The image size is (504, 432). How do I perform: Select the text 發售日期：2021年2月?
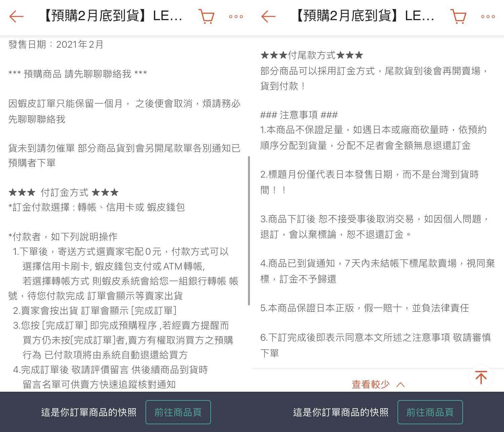(56, 44)
